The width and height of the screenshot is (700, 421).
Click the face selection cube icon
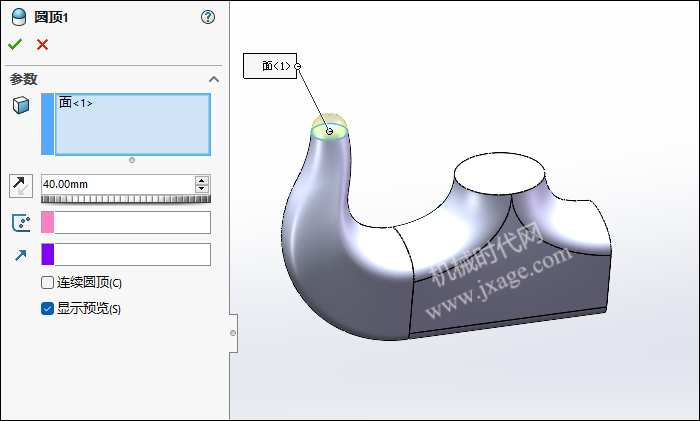tap(21, 105)
